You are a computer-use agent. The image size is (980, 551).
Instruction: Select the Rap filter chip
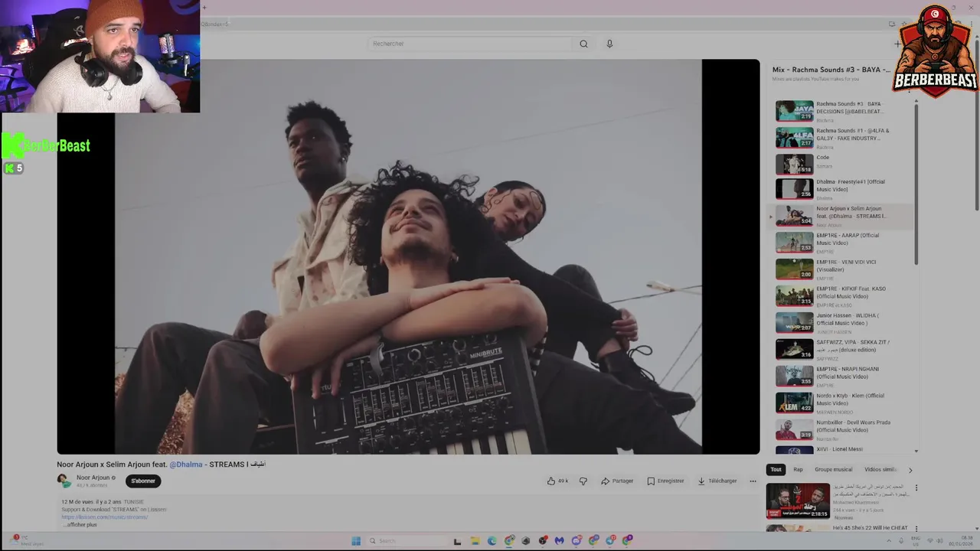[798, 469]
